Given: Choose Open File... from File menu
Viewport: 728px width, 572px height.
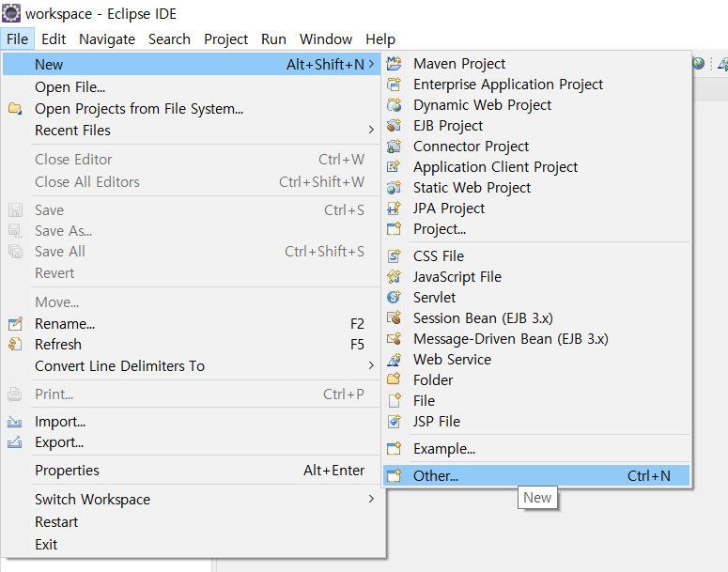Looking at the screenshot, I should click(192, 86).
